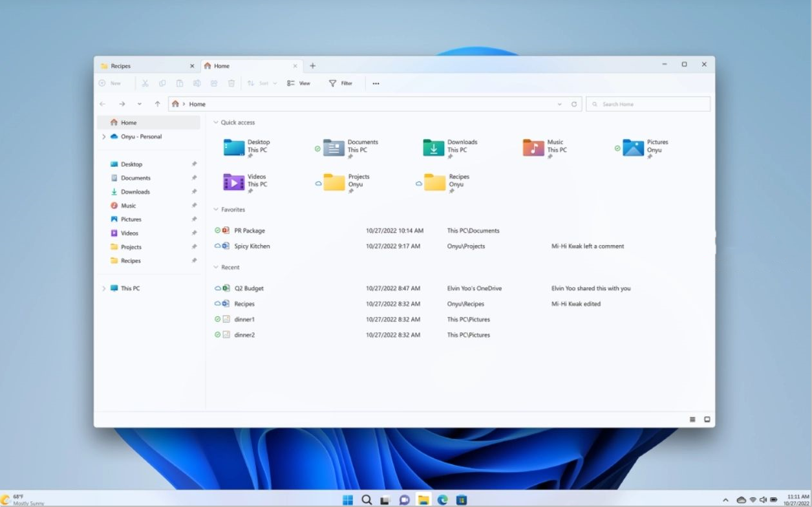Open address bar history dropdown
Viewport: 812px width, 507px height.
pos(559,104)
